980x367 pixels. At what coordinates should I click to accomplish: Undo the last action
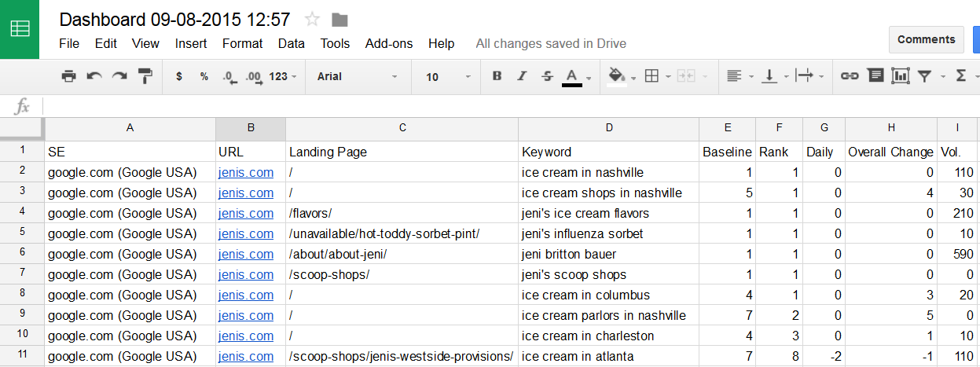tap(94, 76)
